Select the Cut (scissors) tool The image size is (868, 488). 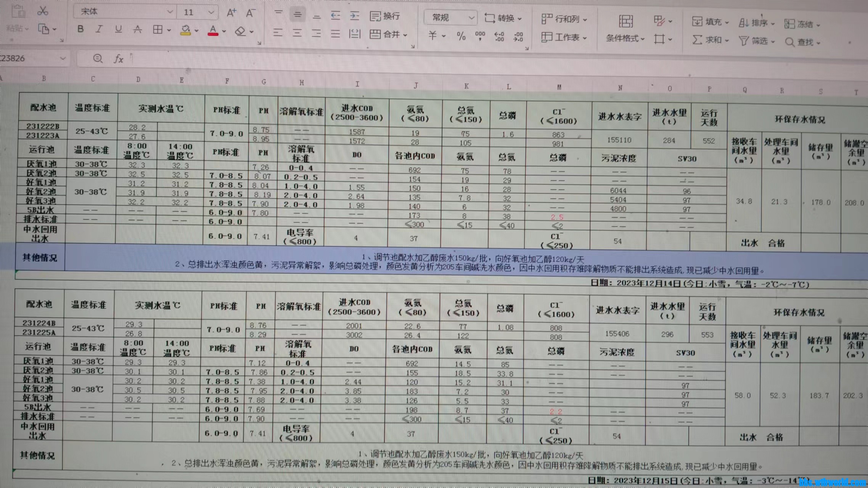[43, 11]
